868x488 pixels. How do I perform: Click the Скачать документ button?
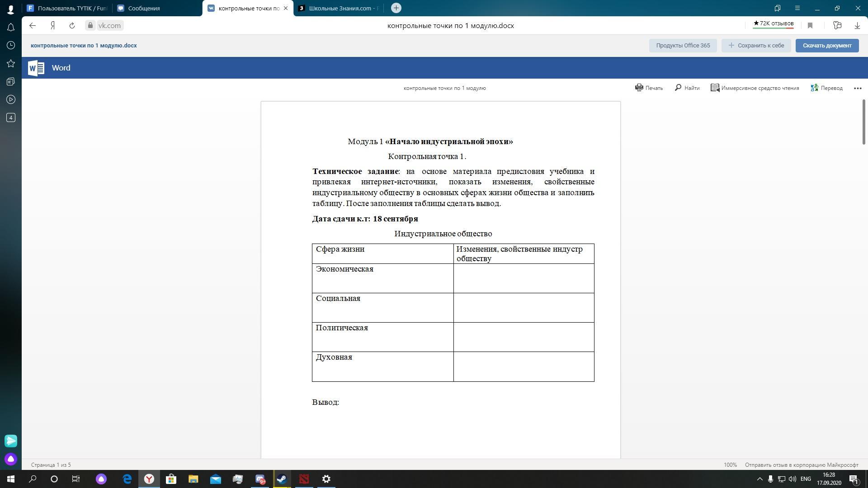(827, 46)
